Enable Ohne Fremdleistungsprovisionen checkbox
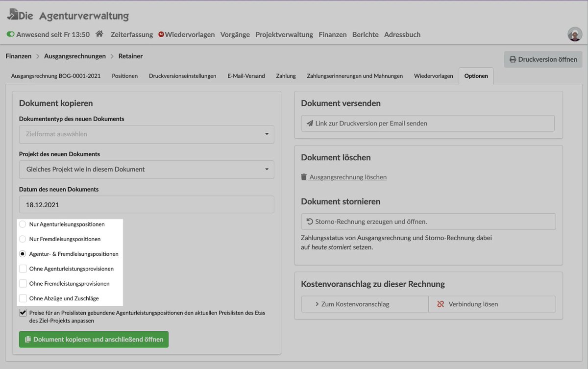Screen dimensions: 588x369 click(x=23, y=283)
